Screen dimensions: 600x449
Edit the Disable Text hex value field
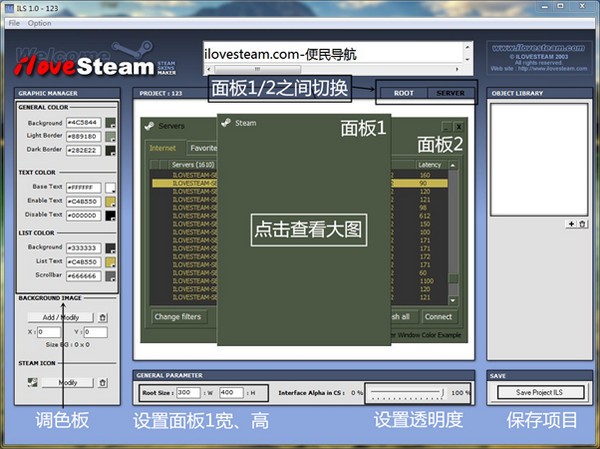coord(84,216)
